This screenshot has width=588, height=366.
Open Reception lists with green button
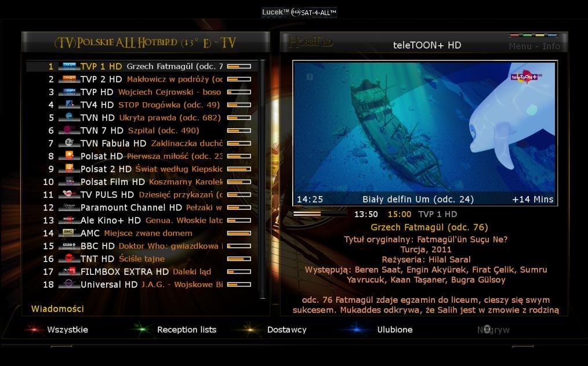click(186, 329)
